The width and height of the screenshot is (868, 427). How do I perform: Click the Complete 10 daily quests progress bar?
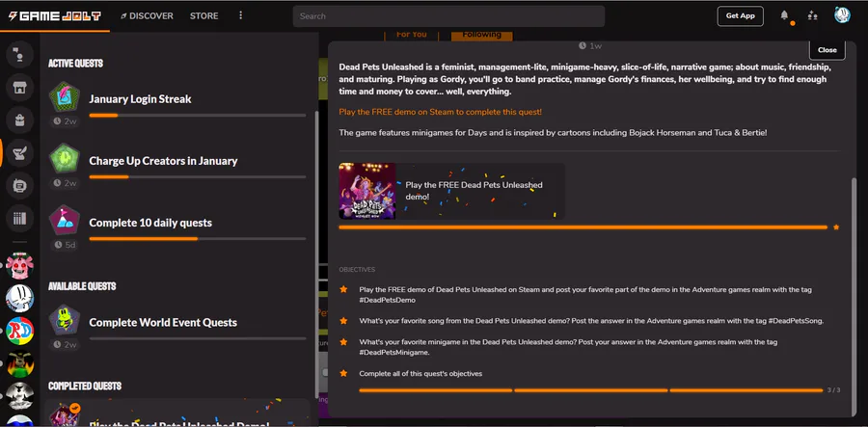tap(198, 239)
